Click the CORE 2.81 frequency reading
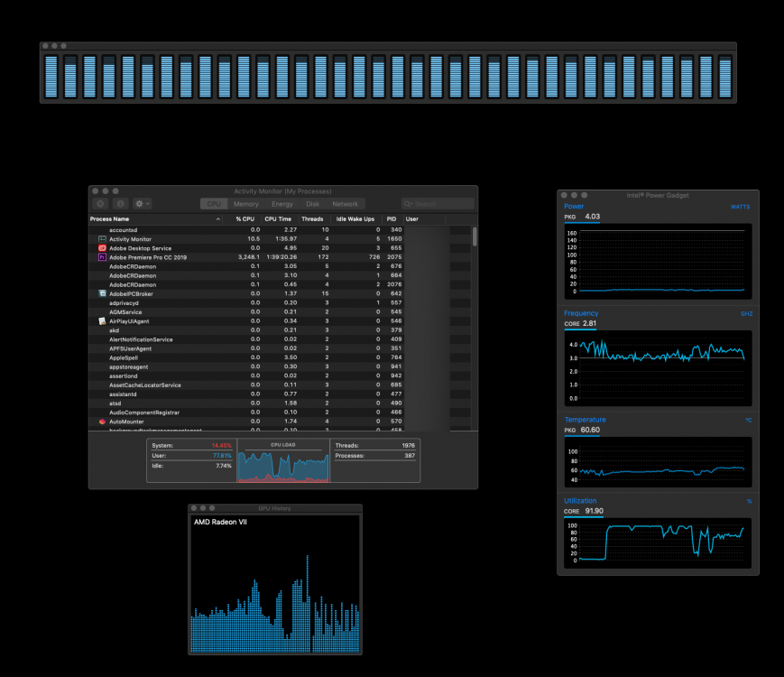This screenshot has height=677, width=784. [580, 324]
